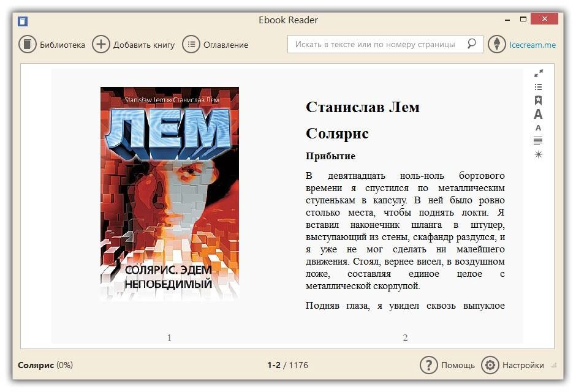Click the heading Станислав Лем
This screenshot has width=576, height=392.
tap(363, 107)
